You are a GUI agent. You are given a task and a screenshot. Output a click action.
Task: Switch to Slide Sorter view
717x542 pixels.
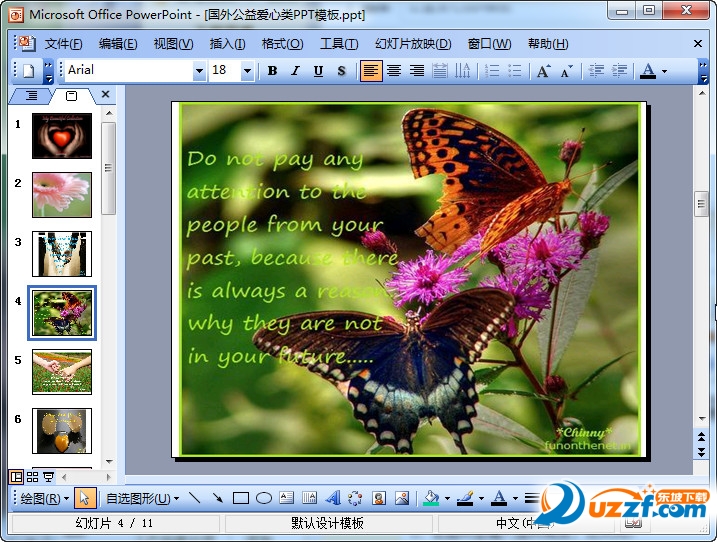pyautogui.click(x=32, y=477)
